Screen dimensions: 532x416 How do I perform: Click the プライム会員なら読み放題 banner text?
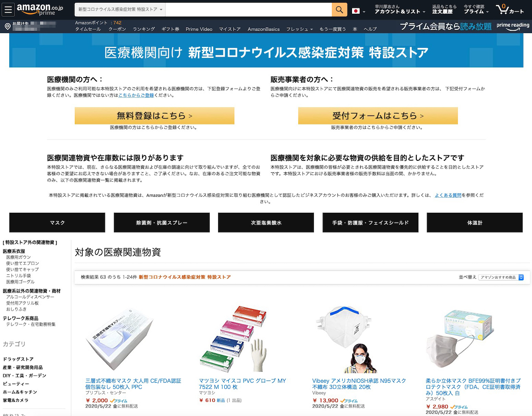click(x=446, y=27)
